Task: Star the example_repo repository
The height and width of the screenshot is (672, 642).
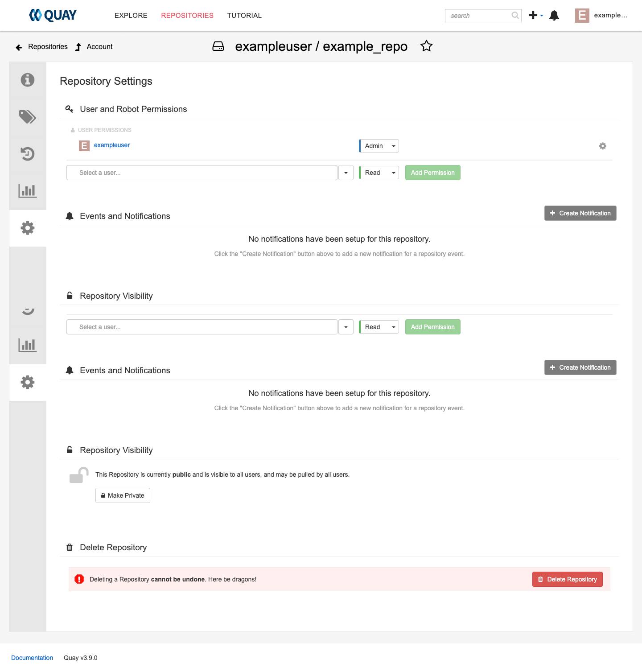Action: 426,46
